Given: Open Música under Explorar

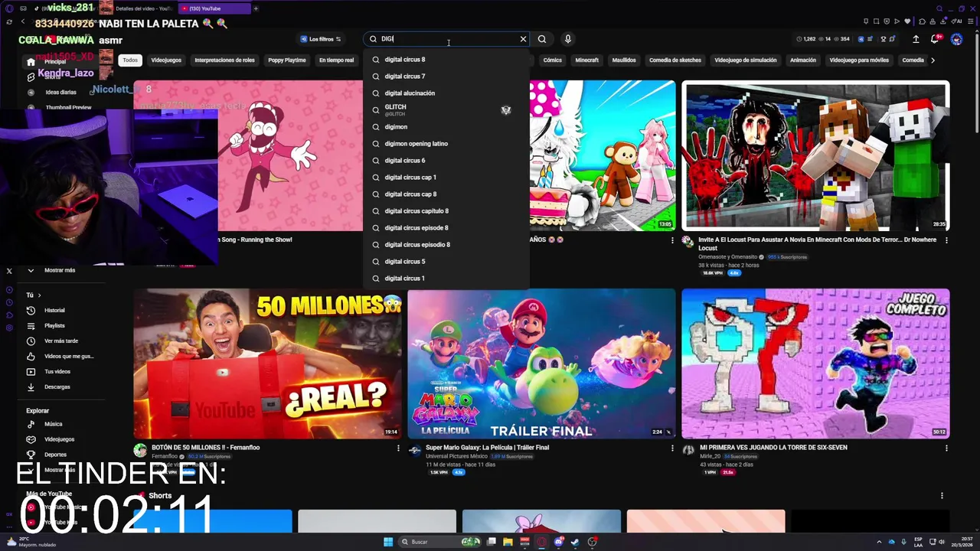Looking at the screenshot, I should click(53, 424).
